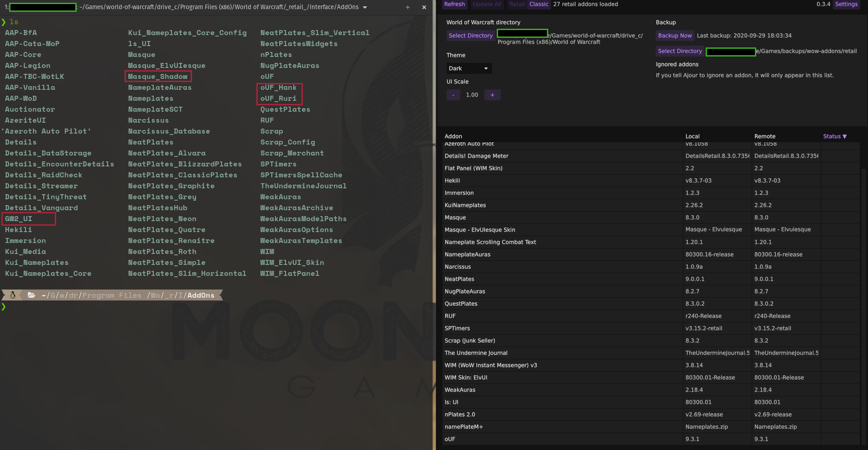Click the Linux penguin prompt icon
The height and width of the screenshot is (450, 868).
tap(13, 295)
